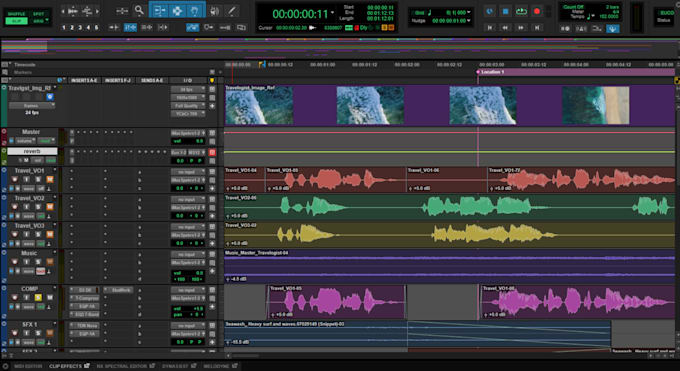Click first video frame thumbnail
The height and width of the screenshot is (371, 680).
(259, 105)
